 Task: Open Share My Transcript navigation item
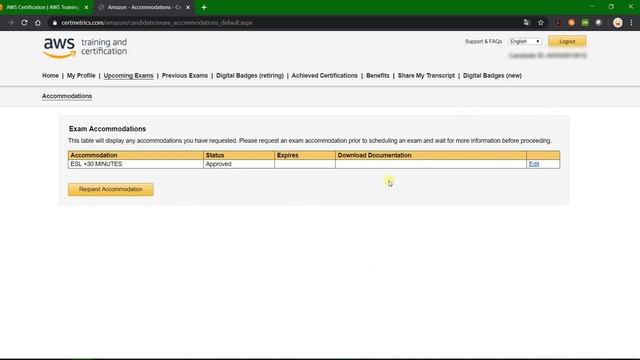426,76
